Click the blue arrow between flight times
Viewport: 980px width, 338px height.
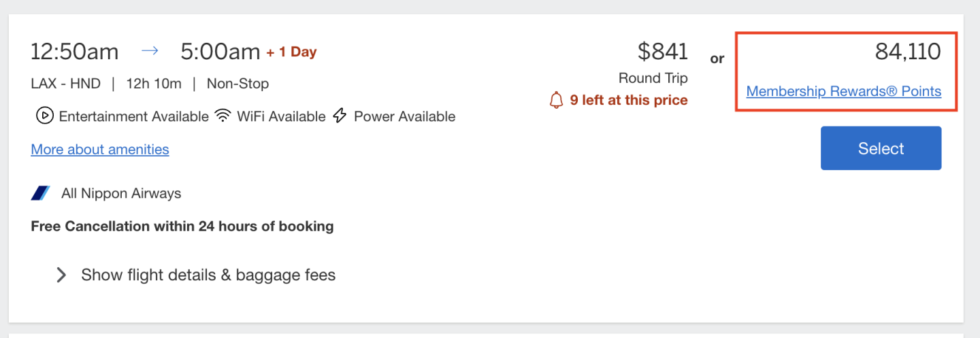[x=150, y=51]
